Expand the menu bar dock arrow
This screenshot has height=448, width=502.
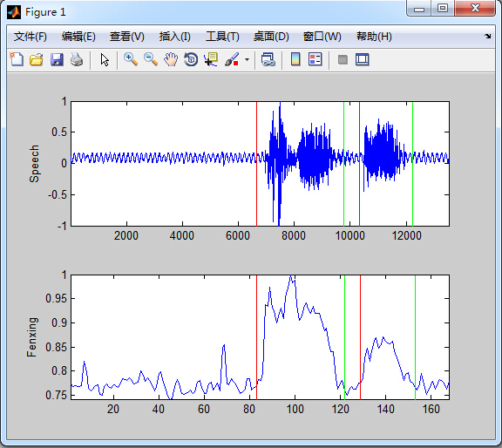(487, 37)
